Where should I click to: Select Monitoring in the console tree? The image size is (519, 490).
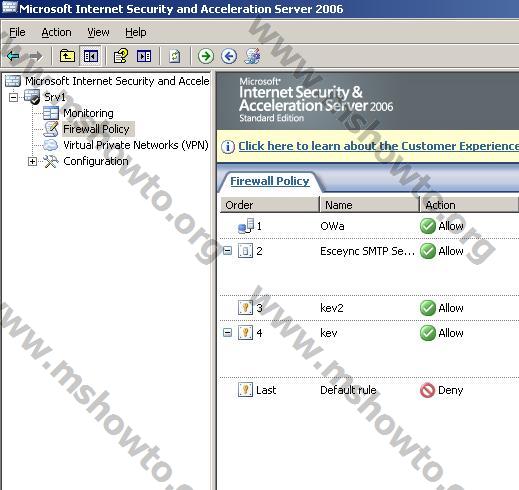88,113
